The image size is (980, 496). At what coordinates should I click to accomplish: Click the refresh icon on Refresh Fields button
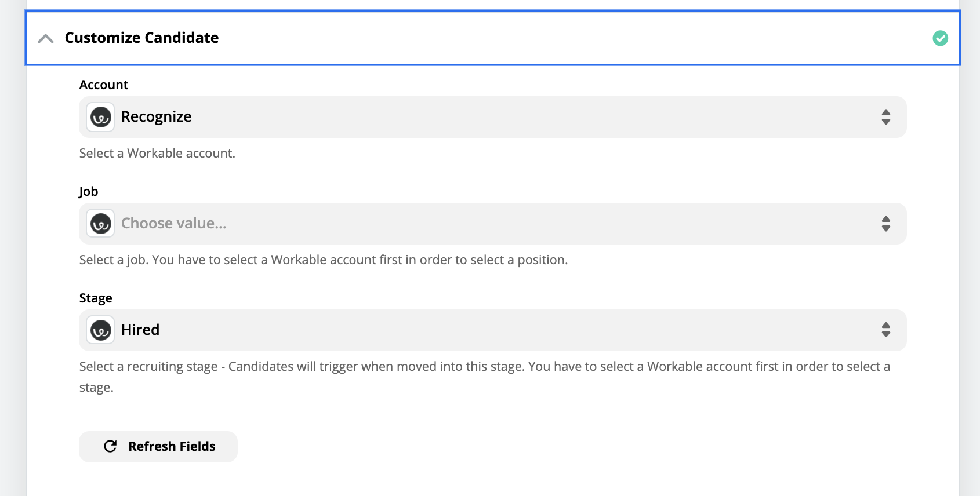click(111, 446)
